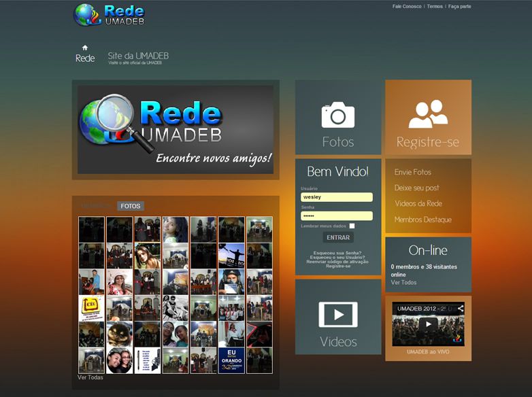Open the two girls oval selfie thumbnail
The width and height of the screenshot is (532, 397).
[120, 361]
